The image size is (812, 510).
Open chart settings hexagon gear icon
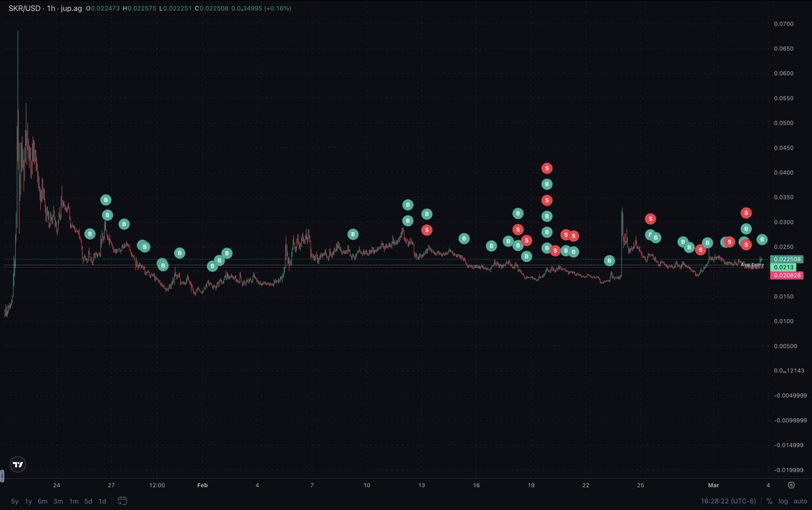pyautogui.click(x=791, y=485)
